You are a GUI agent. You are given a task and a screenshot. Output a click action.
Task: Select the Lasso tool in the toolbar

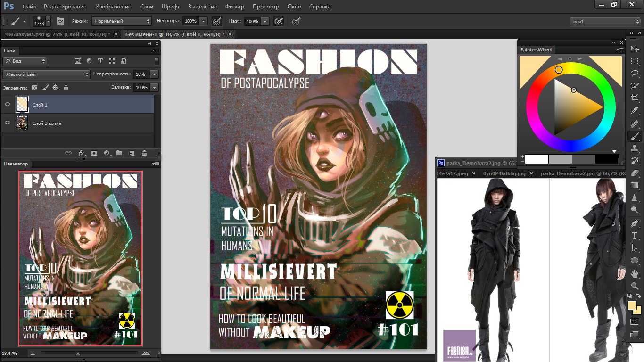pos(635,74)
